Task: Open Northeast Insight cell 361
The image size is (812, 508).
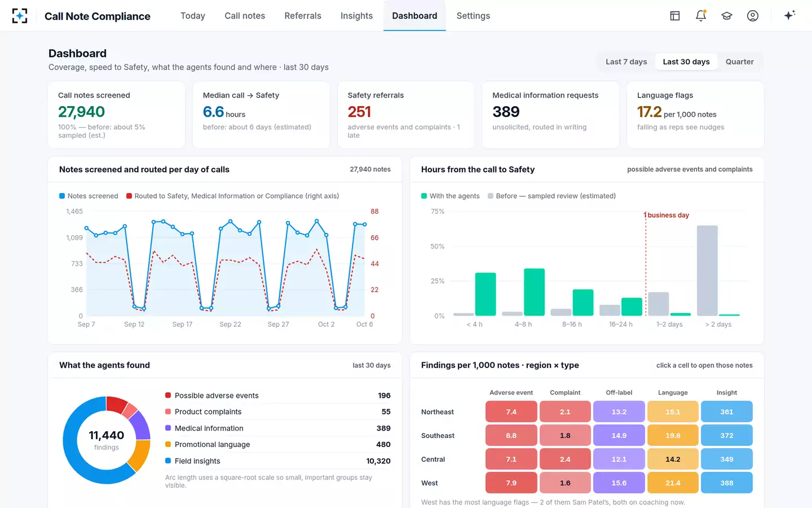Action: coord(727,412)
